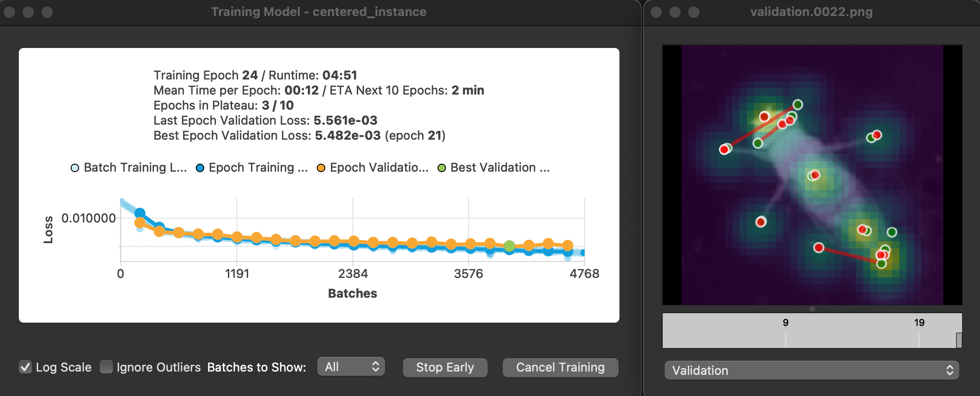980x396 pixels.
Task: Cancel the current training run
Action: click(x=560, y=367)
